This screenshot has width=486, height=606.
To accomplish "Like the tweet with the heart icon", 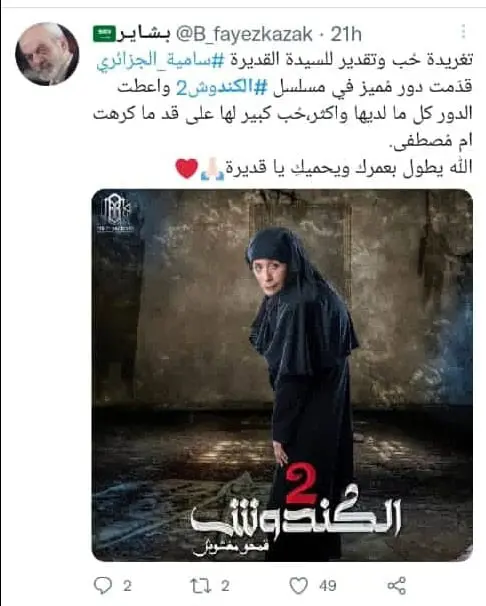I will [x=299, y=586].
